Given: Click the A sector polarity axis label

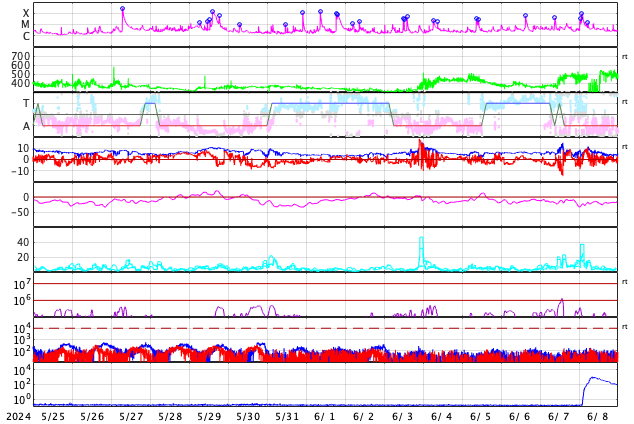Looking at the screenshot, I should click(26, 127).
